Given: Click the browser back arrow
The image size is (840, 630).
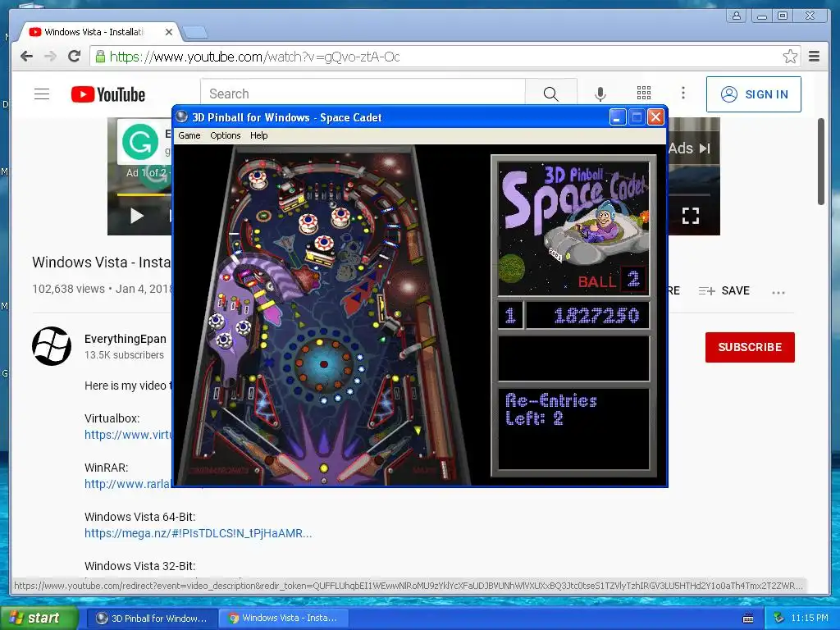Looking at the screenshot, I should [x=26, y=57].
